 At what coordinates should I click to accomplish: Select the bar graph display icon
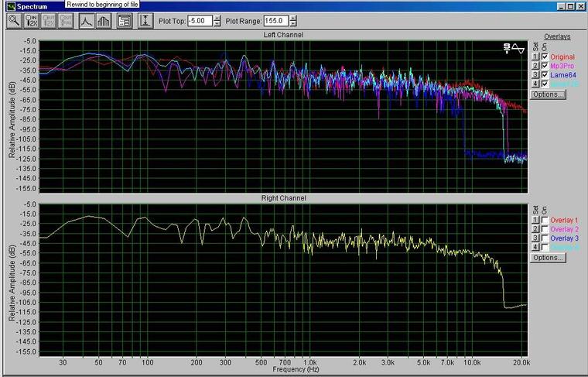point(104,21)
